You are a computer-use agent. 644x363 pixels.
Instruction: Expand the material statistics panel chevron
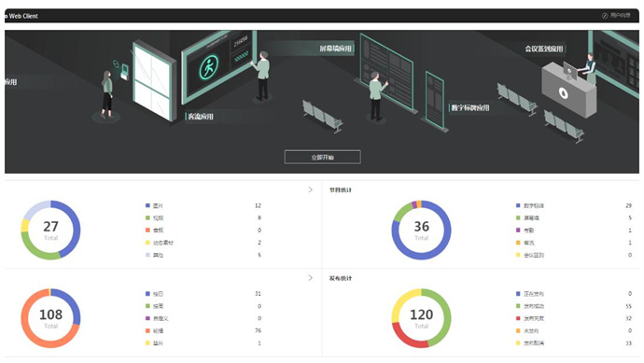point(311,189)
